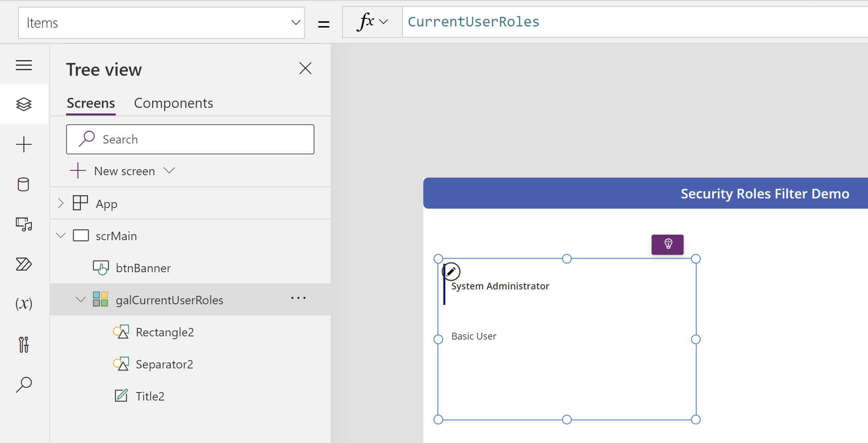
Task: Open the Variables (x) icon
Action: pyautogui.click(x=24, y=303)
